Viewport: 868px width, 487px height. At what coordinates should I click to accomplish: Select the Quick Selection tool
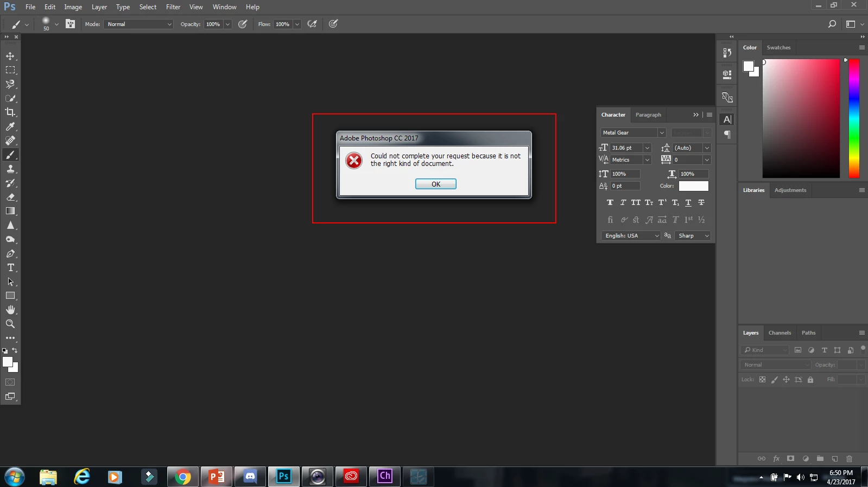point(10,98)
